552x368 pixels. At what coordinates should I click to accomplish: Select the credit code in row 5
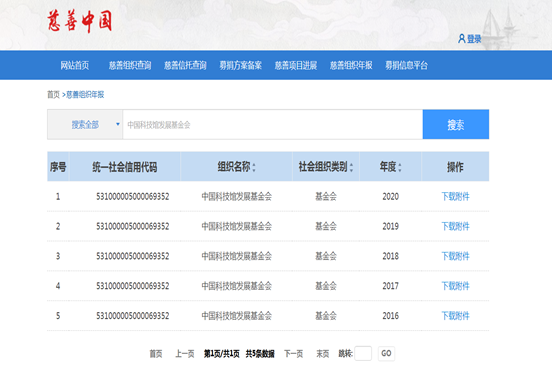coord(133,316)
